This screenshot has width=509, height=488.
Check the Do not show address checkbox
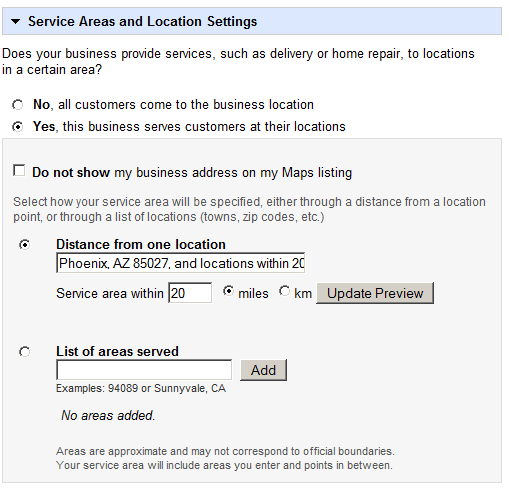(x=19, y=170)
